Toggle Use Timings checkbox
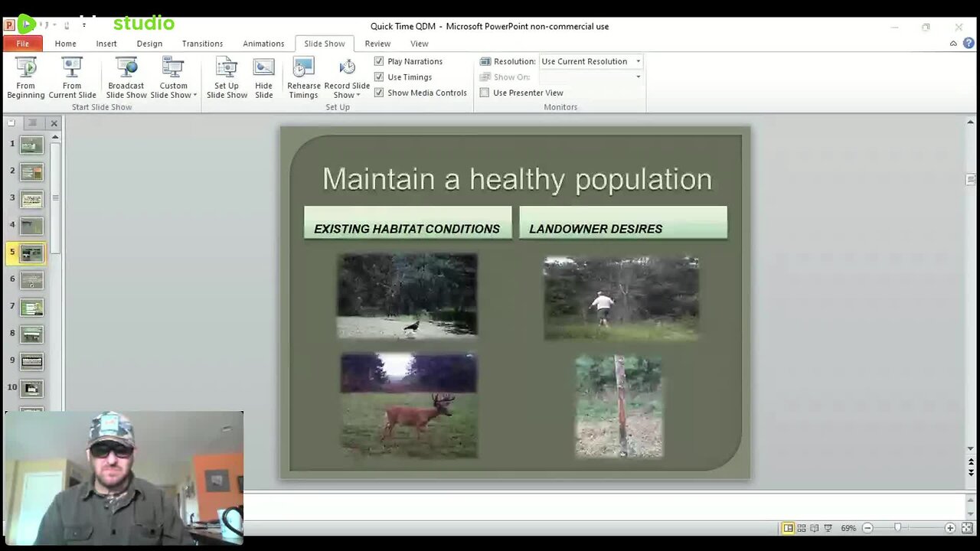Screen dimensions: 980x551 379,77
